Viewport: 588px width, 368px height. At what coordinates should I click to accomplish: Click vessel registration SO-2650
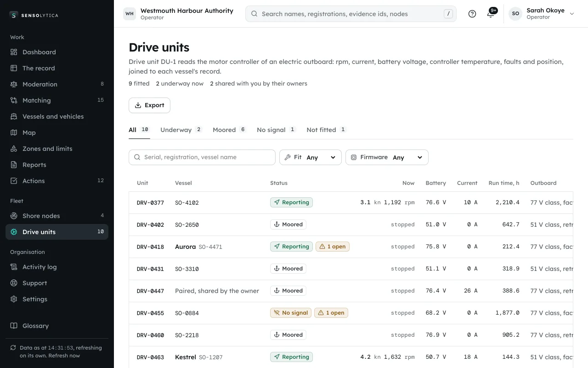coord(187,225)
